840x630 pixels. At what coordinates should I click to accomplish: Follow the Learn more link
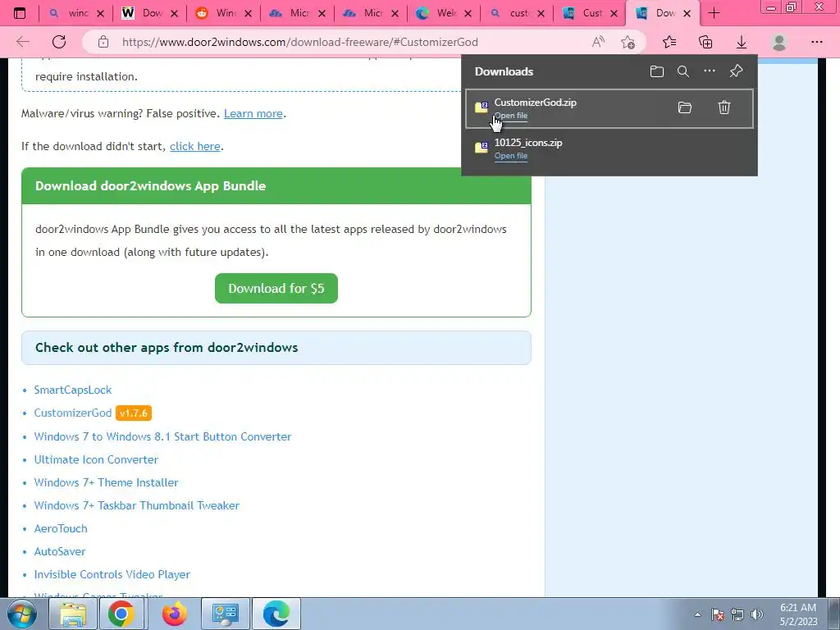pos(253,113)
